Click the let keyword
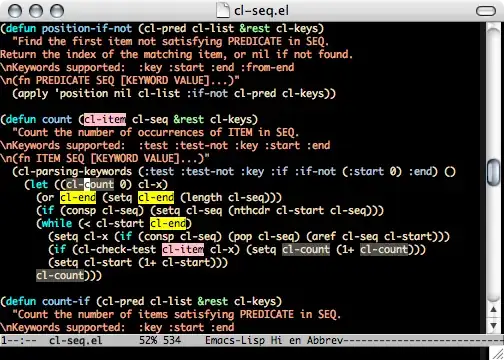Image resolution: width=504 pixels, height=360 pixels. click(39, 185)
